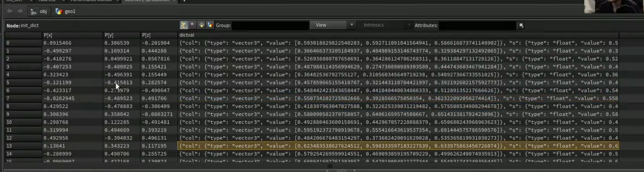This screenshot has height=172, width=644.
Task: Select the dictval cell in row 0
Action: point(398,43)
